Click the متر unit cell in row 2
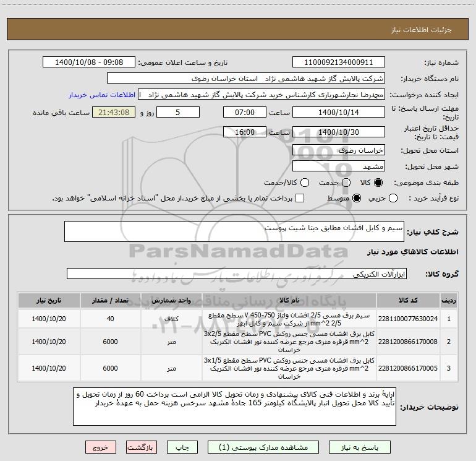Screen dimensions: 476x461 coord(171,342)
